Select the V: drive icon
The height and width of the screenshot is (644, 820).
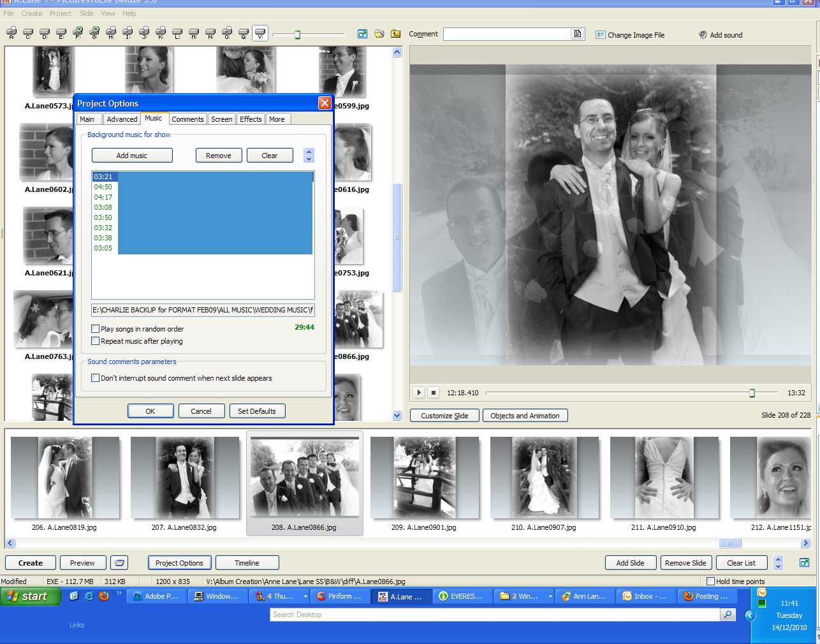(260, 32)
